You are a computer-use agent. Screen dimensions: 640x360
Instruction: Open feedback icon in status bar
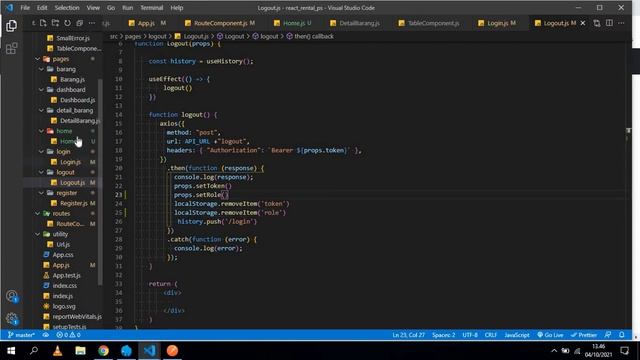click(608, 335)
